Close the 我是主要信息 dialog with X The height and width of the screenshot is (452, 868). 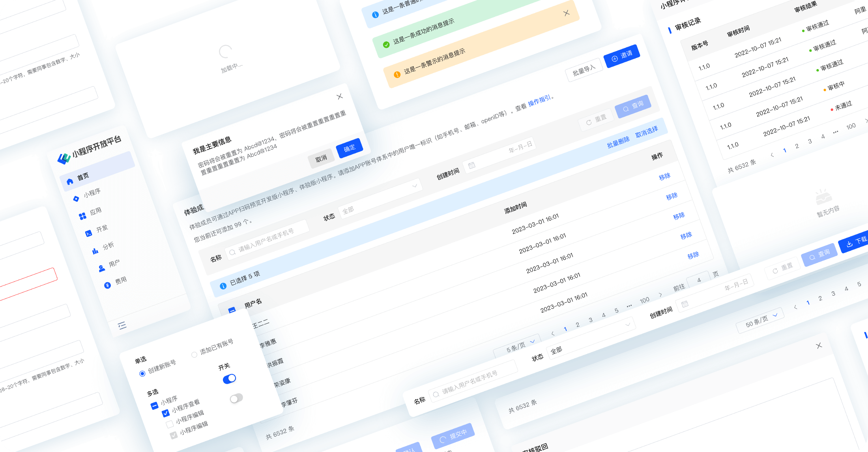pos(339,97)
